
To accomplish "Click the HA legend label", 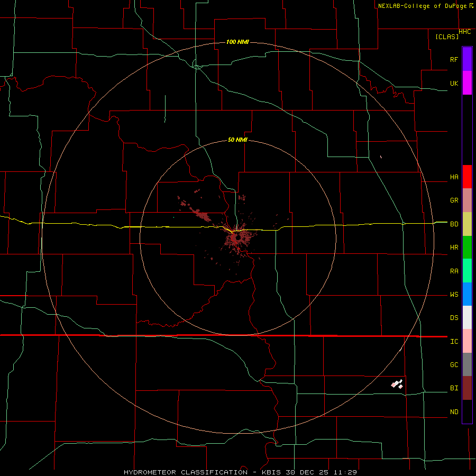I will (x=454, y=177).
